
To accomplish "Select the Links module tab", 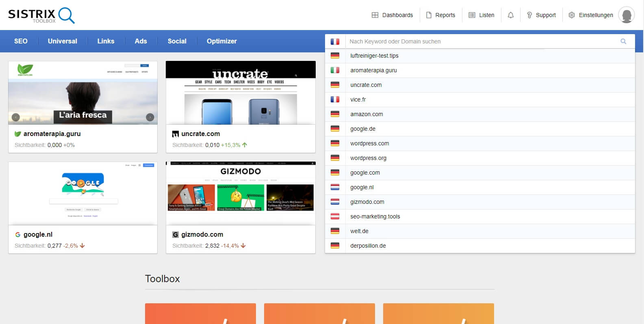I will (x=106, y=41).
